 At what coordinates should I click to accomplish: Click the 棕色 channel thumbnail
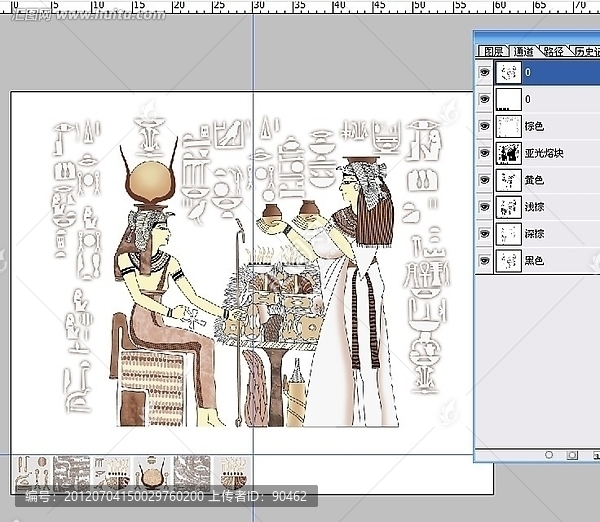pyautogui.click(x=509, y=126)
